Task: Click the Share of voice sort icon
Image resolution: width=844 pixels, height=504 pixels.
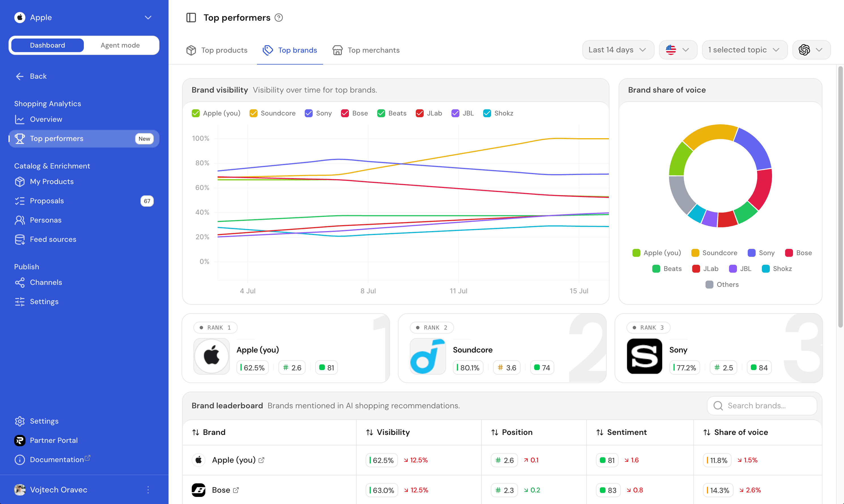Action: pos(707,432)
